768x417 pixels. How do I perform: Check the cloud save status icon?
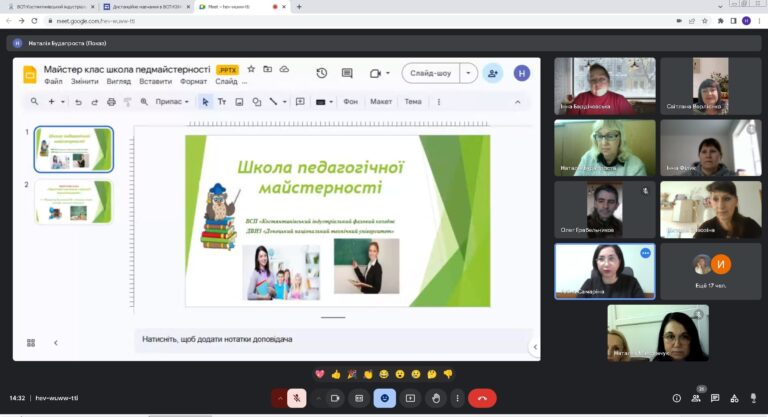[x=284, y=69]
